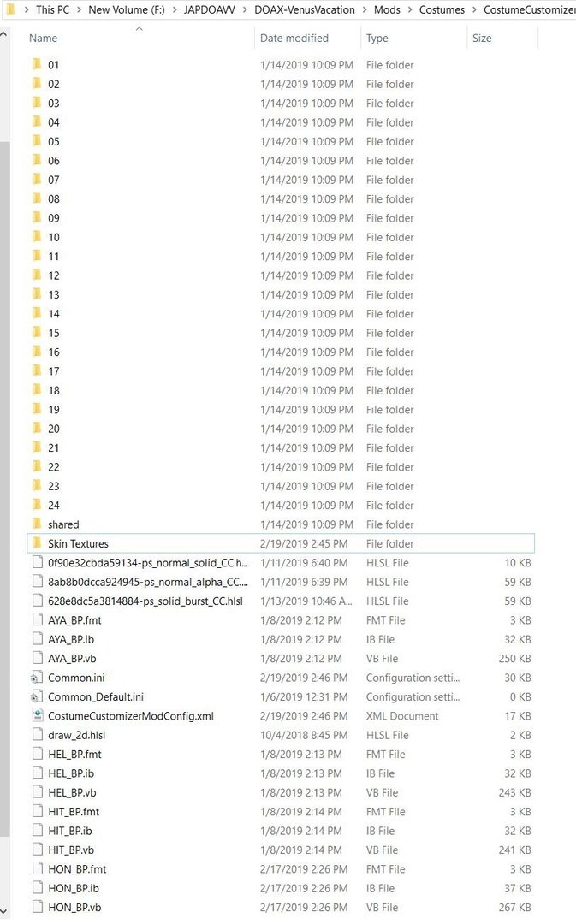The image size is (576, 924).
Task: Expand the chevron after Mods breadcrumb
Action: point(410,9)
